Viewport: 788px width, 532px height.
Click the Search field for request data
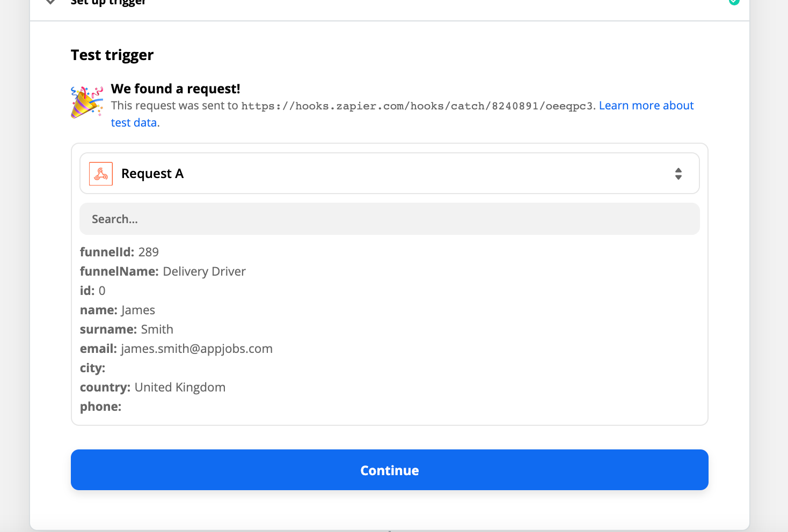pos(390,219)
